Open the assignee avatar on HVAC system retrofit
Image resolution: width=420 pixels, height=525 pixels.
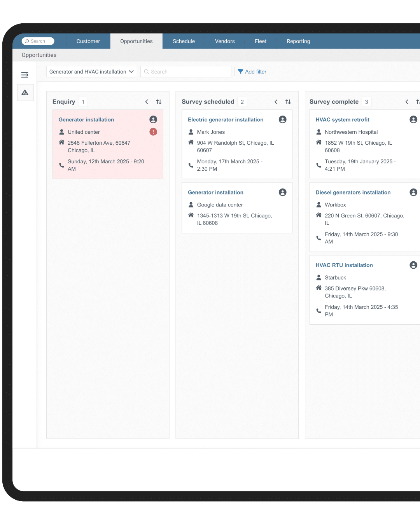click(413, 119)
